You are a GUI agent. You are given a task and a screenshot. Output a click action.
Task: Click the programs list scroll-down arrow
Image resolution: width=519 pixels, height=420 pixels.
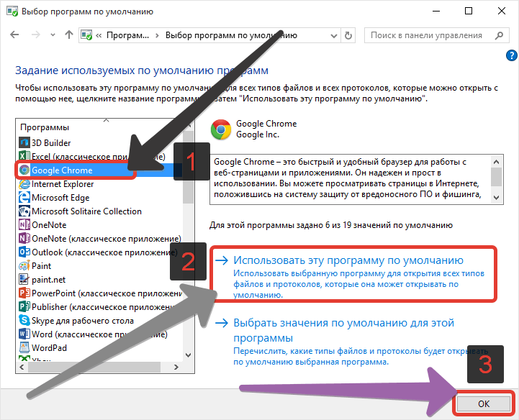coord(189,355)
